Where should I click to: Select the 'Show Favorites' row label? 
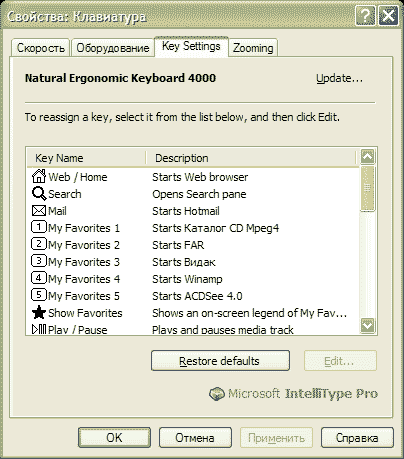point(85,313)
